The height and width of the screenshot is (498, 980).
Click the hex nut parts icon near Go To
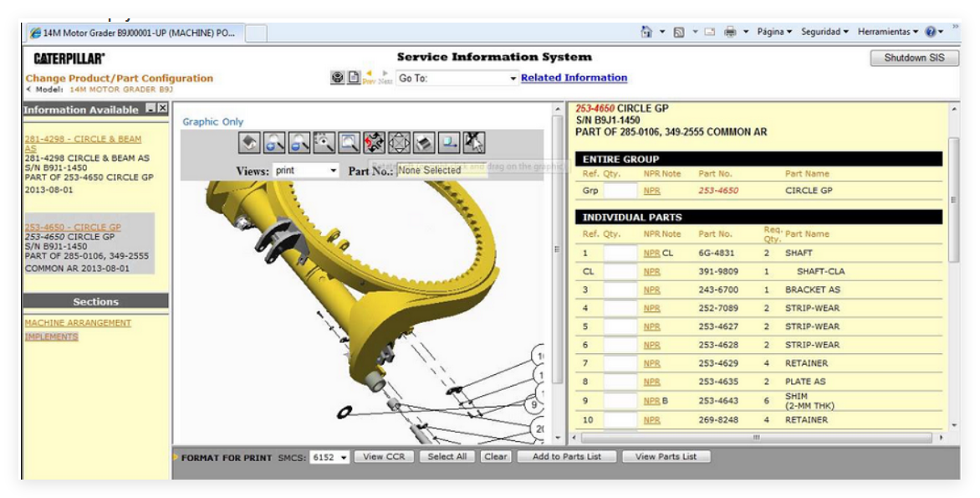tap(338, 78)
